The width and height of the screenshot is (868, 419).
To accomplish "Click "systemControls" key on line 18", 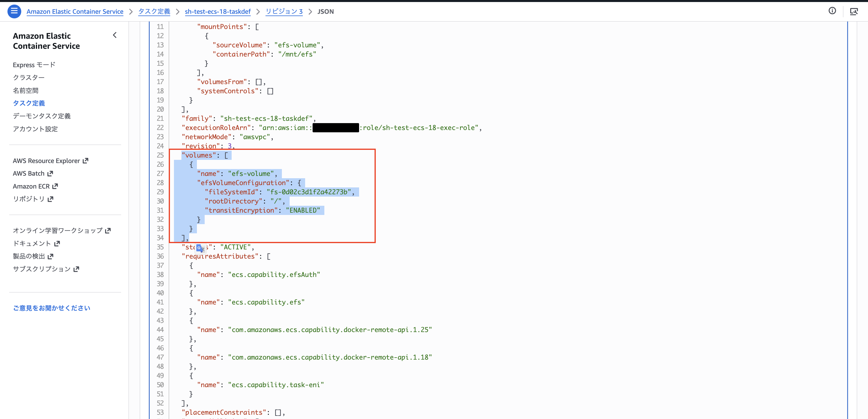I will (228, 91).
